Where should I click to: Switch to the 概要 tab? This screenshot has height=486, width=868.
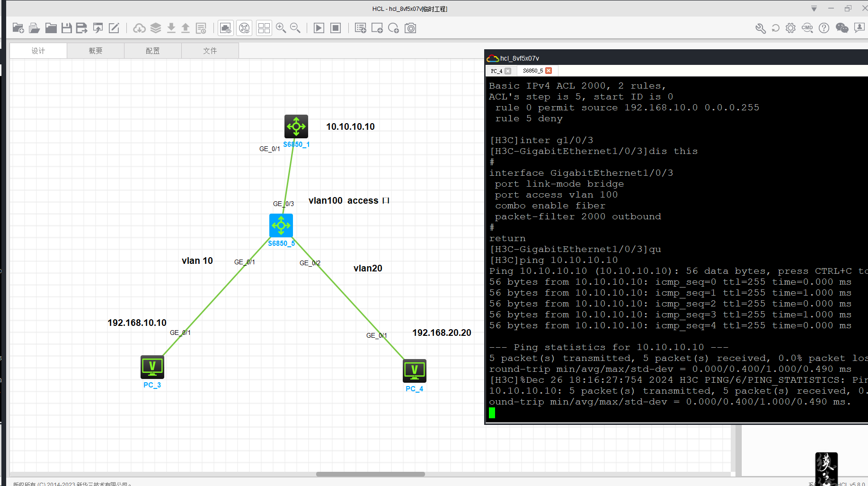[96, 51]
